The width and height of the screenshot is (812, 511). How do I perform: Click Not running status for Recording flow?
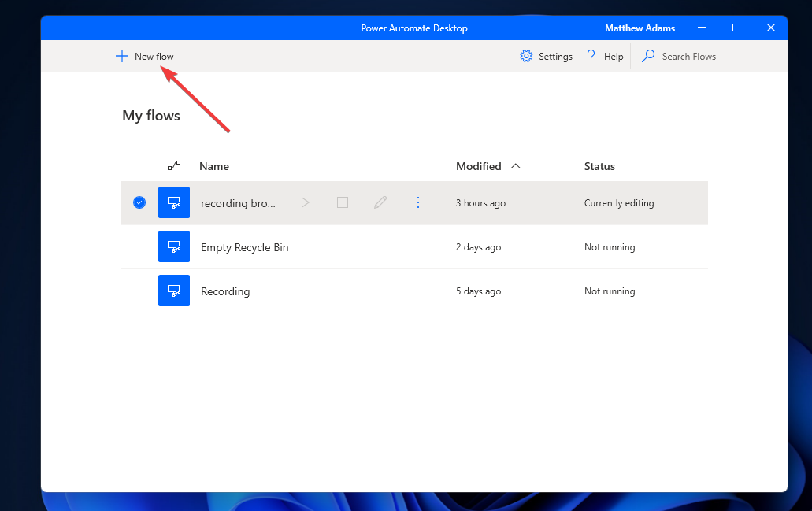coord(610,291)
